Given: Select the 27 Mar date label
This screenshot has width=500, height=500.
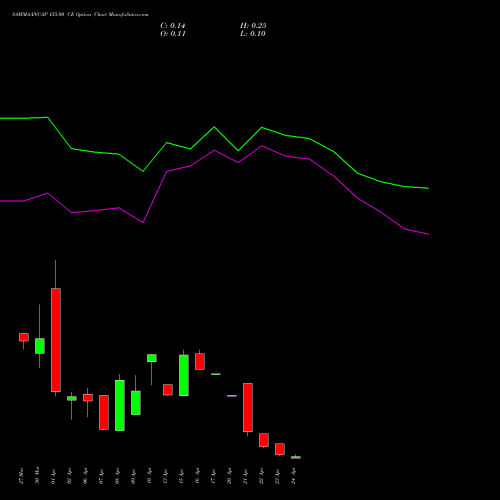Looking at the screenshot, I should point(21,476).
